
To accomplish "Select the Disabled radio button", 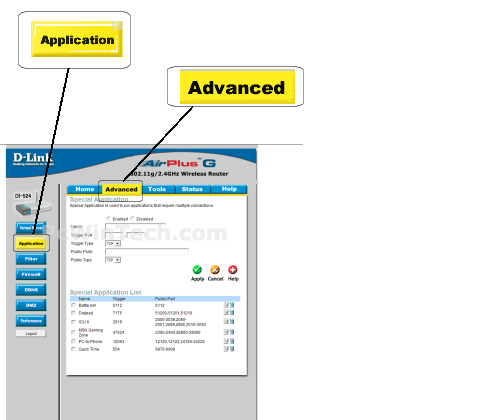I will (132, 219).
